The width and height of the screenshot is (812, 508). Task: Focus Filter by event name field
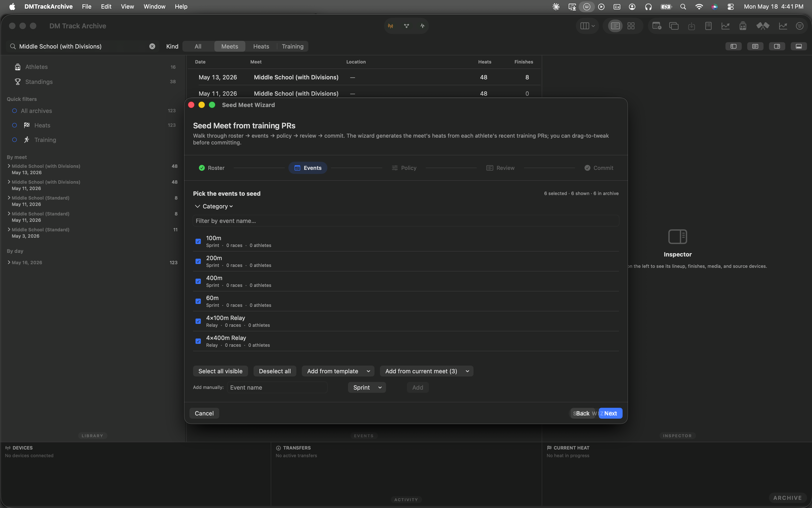(x=406, y=221)
